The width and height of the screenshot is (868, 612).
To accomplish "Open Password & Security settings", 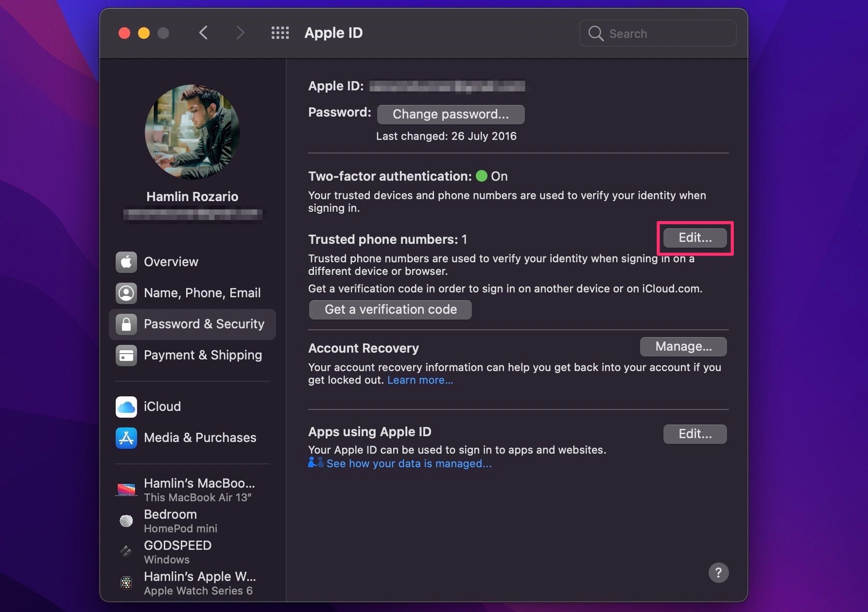I will point(204,324).
